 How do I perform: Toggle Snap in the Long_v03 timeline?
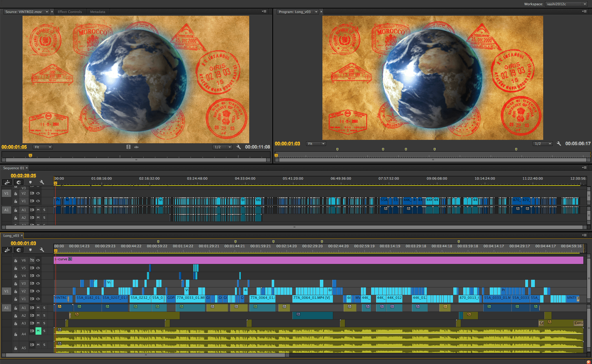click(19, 250)
